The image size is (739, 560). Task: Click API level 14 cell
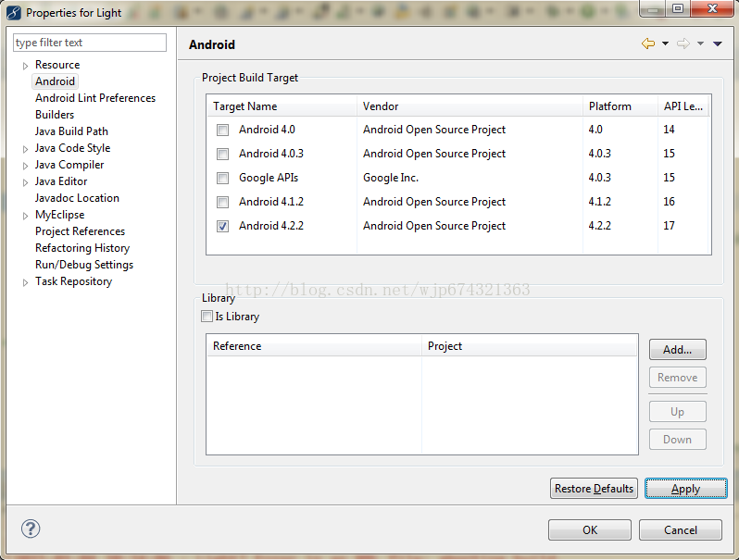(x=669, y=130)
